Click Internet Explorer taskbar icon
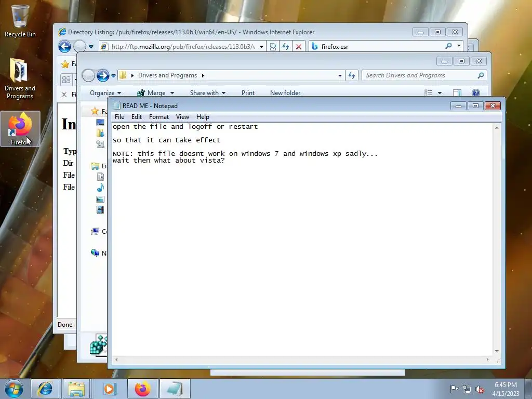Image resolution: width=532 pixels, height=399 pixels. 45,389
